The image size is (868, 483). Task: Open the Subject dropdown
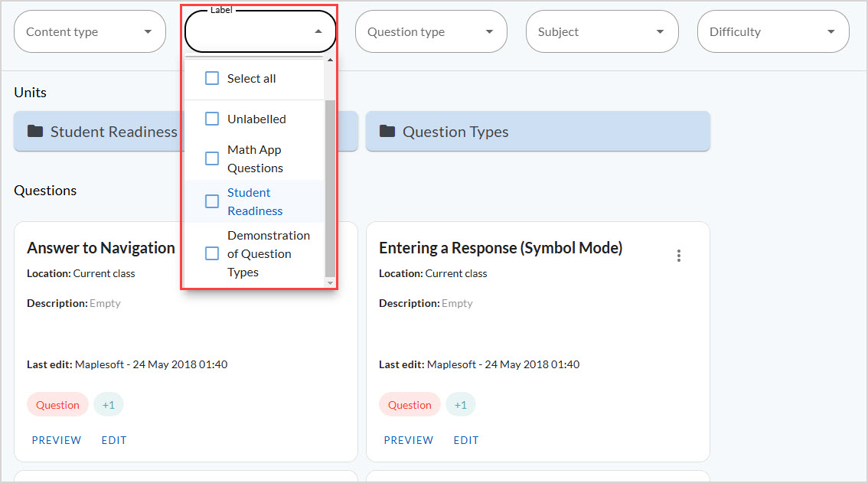(602, 31)
